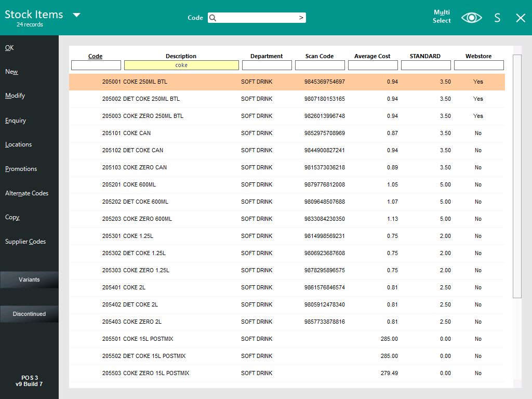Image resolution: width=532 pixels, height=399 pixels.
Task: Select row 205202 DIET COKE 600ML
Action: (287, 202)
